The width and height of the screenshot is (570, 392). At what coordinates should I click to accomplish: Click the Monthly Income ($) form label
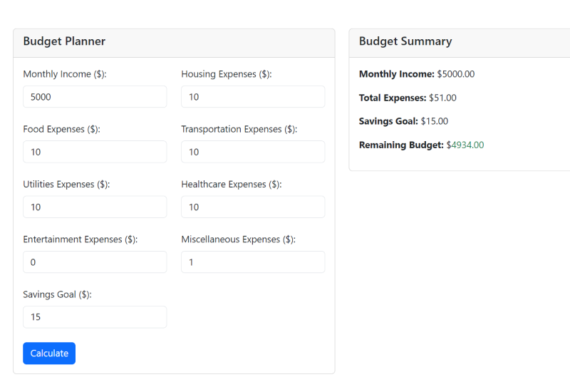click(65, 74)
